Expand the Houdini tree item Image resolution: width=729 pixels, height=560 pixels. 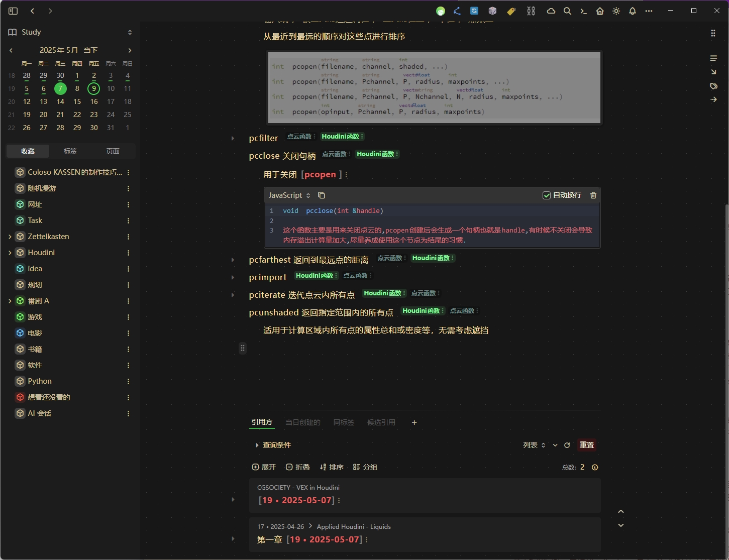[10, 253]
